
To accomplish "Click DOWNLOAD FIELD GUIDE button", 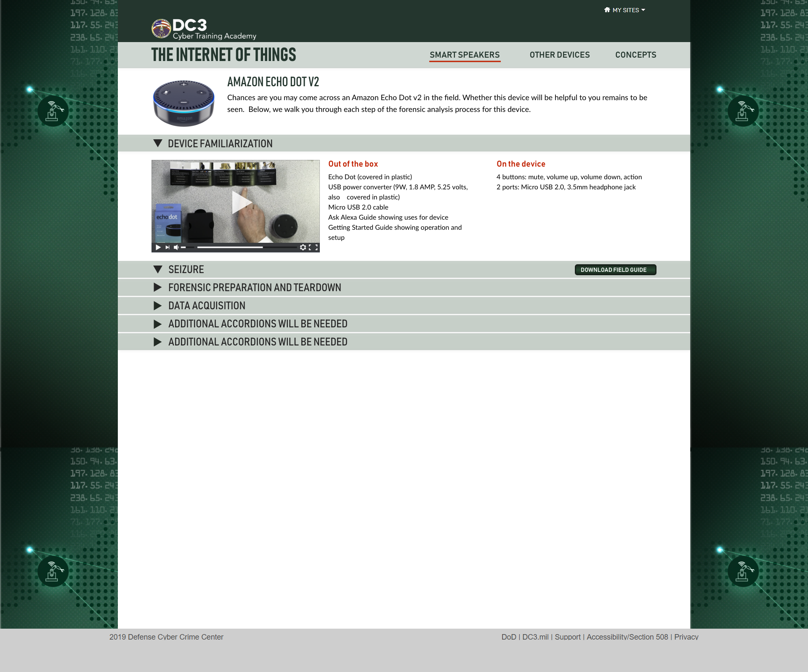I will [x=615, y=270].
